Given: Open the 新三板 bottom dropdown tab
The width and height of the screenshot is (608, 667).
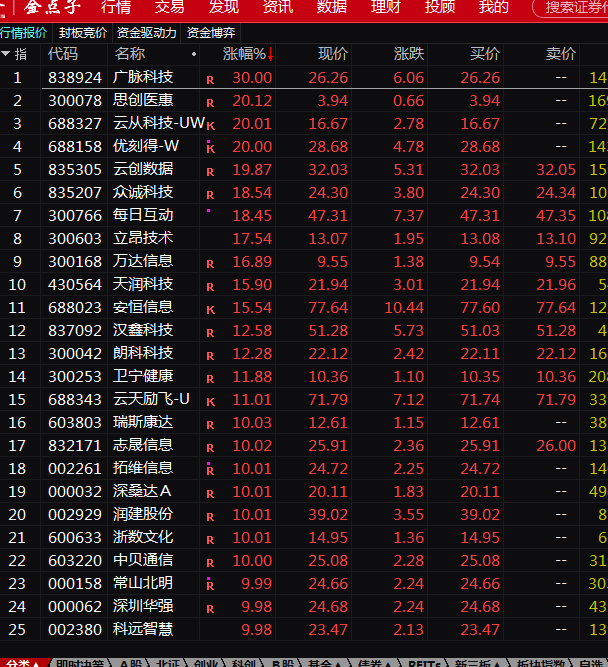Looking at the screenshot, I should (x=477, y=663).
